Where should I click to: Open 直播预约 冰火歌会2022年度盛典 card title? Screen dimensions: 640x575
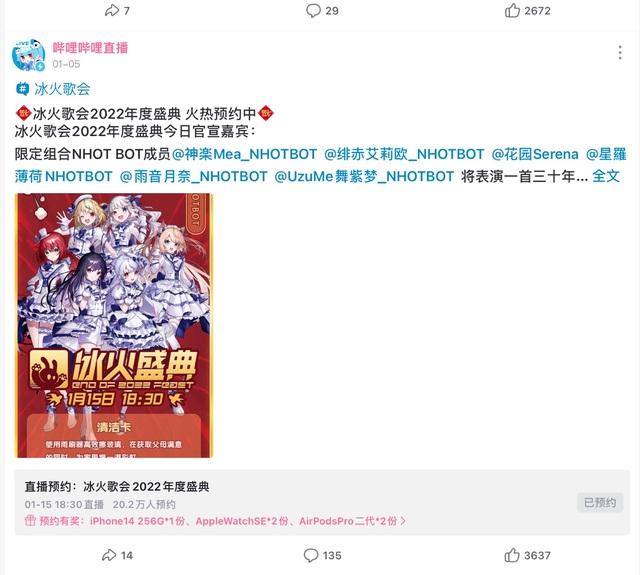point(117,486)
